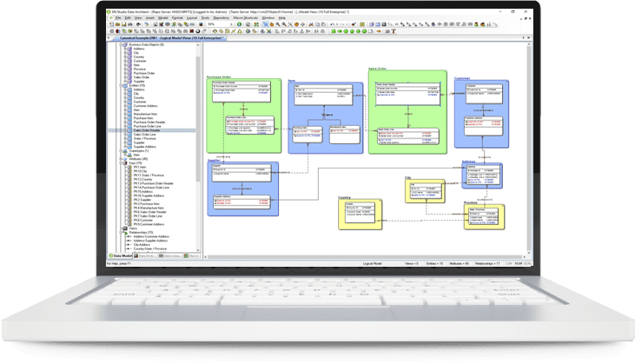Select Manufacture Item entity in tree
Viewport: 635px width, 364px height.
[x=145, y=114]
